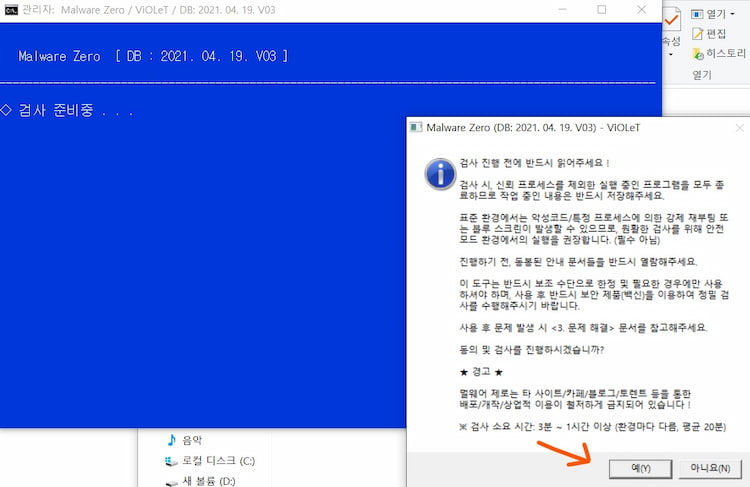Click the 검사 소요 시간 estimate line
The width and height of the screenshot is (750, 487).
pos(592,427)
